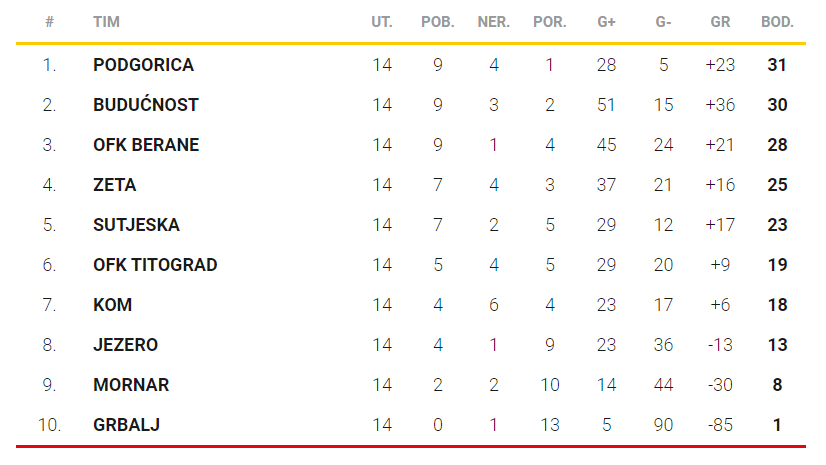Open the Kom team link
The image size is (826, 465).
point(112,305)
